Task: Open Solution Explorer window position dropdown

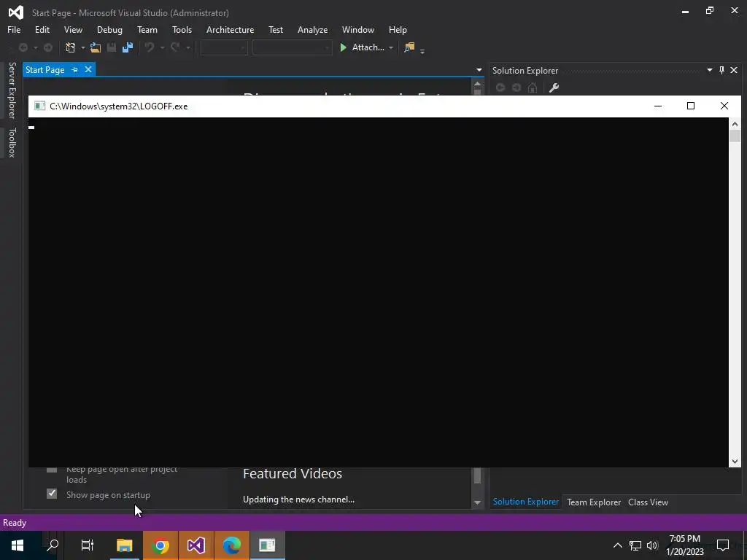Action: 709,70
